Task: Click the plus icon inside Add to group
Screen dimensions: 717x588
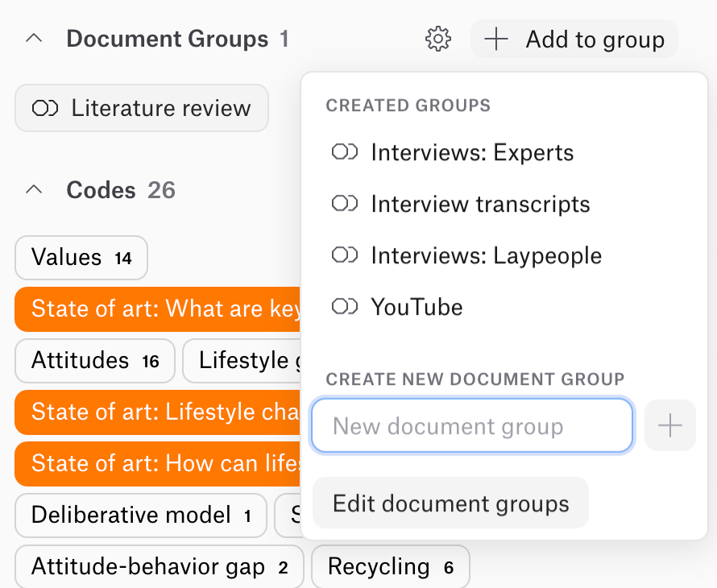Action: pyautogui.click(x=496, y=39)
